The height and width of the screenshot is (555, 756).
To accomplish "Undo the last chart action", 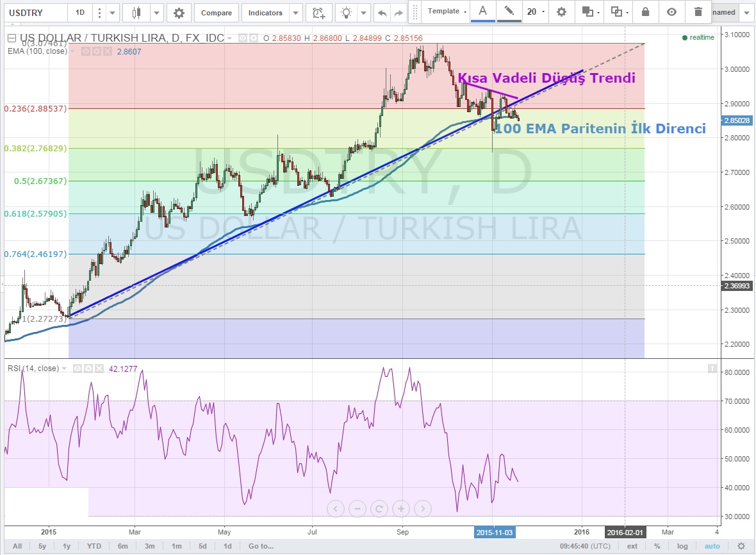I will [x=382, y=12].
